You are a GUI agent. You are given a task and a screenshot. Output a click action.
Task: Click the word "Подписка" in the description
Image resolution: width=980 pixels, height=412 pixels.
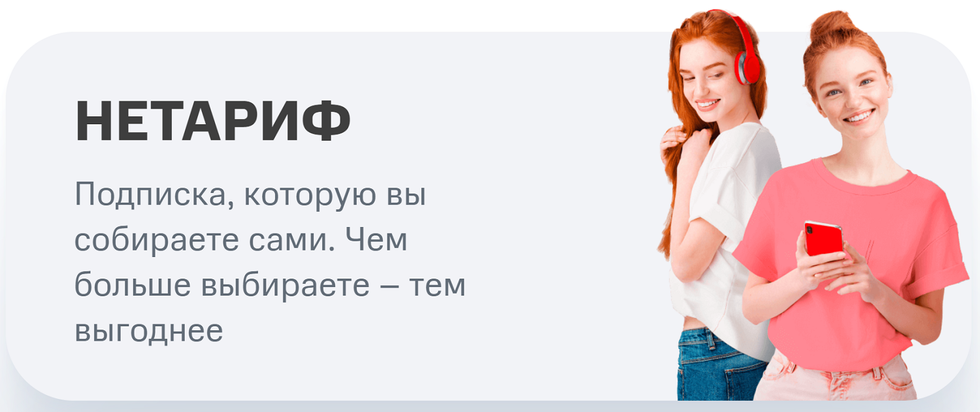tap(155, 197)
